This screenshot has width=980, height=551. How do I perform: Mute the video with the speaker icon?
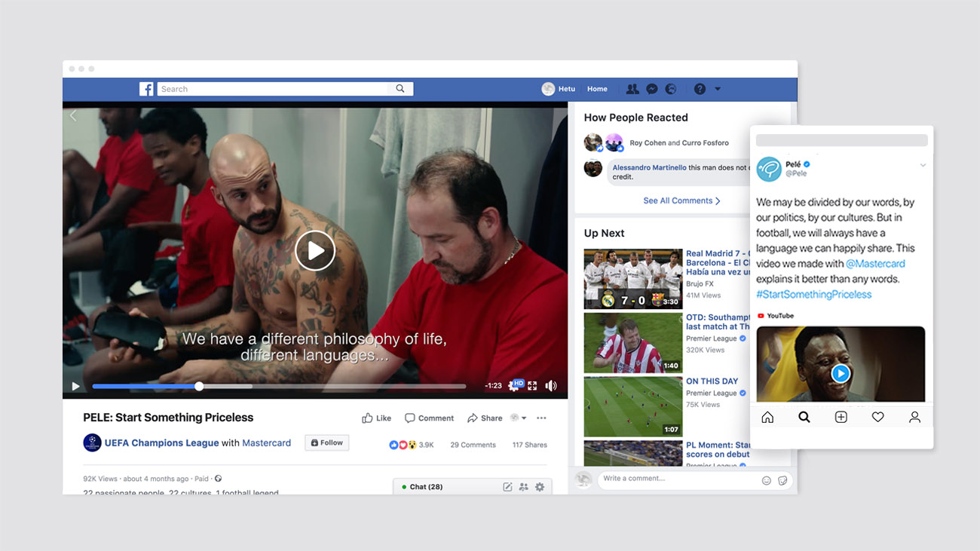click(551, 386)
